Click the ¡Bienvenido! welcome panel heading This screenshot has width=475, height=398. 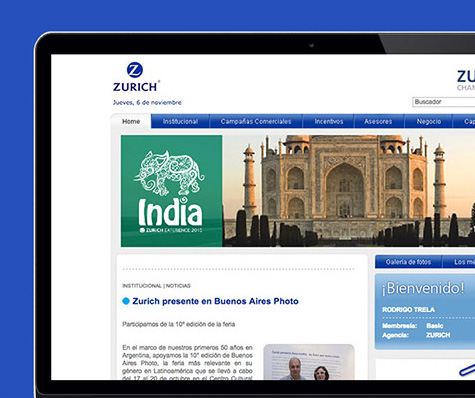point(423,288)
